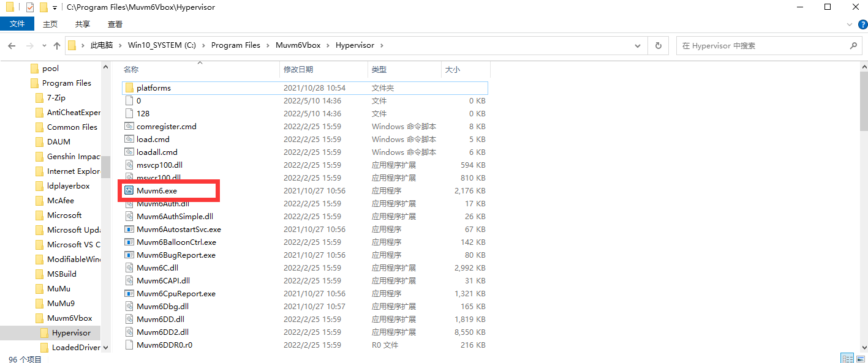Image resolution: width=868 pixels, height=363 pixels.
Task: Click the Properties quick access icon
Action: click(29, 7)
